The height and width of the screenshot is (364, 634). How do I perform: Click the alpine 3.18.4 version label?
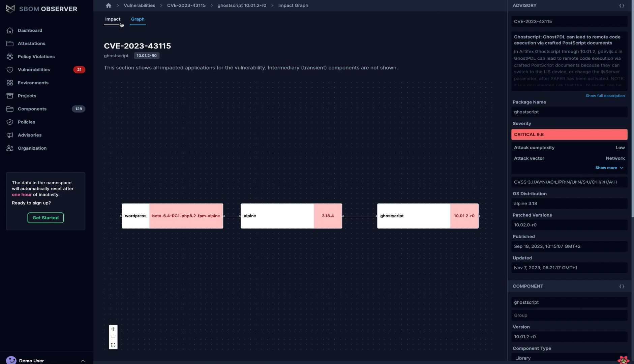[328, 216]
